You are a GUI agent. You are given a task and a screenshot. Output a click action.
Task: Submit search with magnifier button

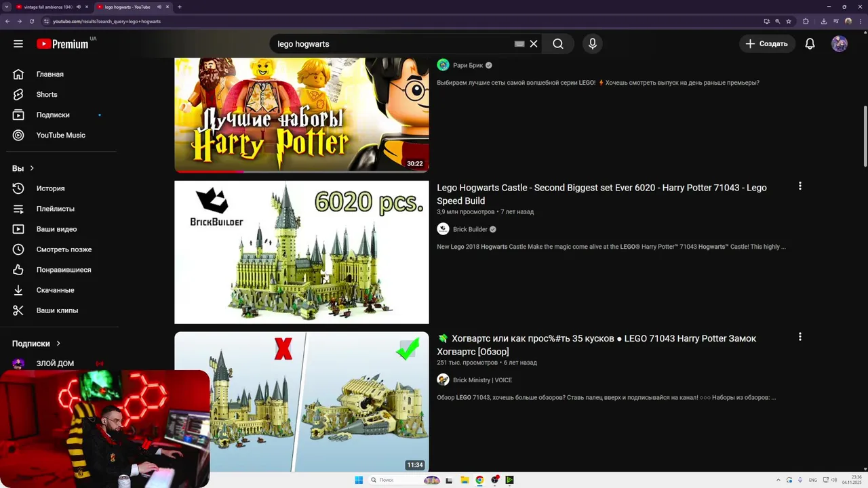pyautogui.click(x=558, y=44)
